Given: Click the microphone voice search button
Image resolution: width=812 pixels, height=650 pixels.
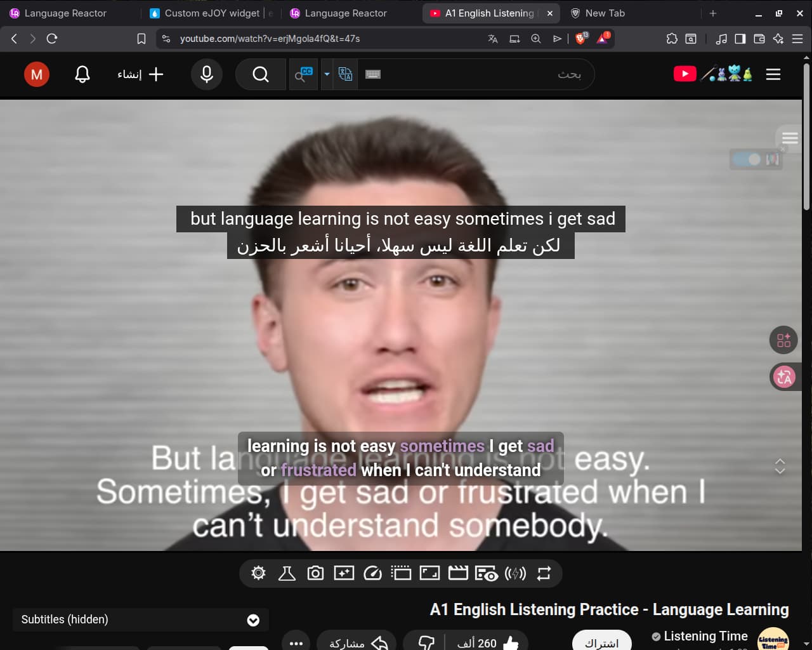Looking at the screenshot, I should tap(207, 74).
